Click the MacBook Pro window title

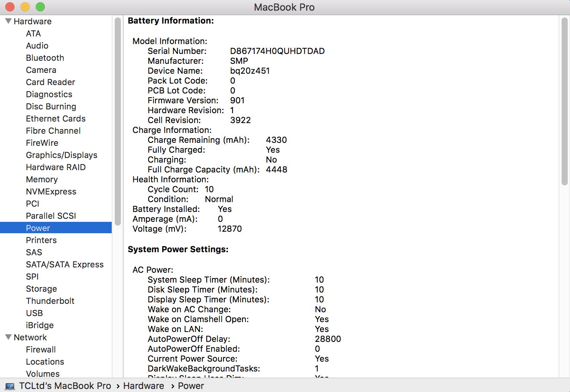point(284,7)
